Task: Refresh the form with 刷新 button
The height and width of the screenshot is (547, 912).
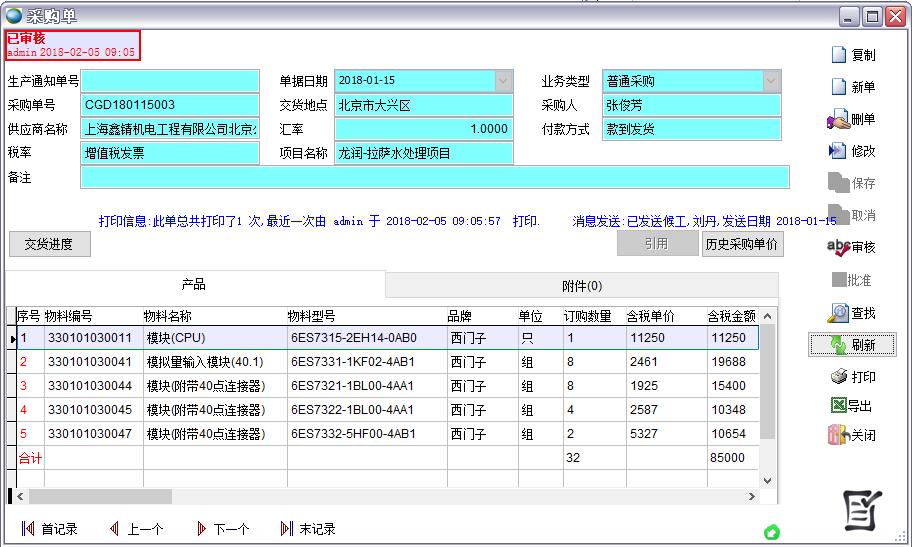Action: [851, 345]
